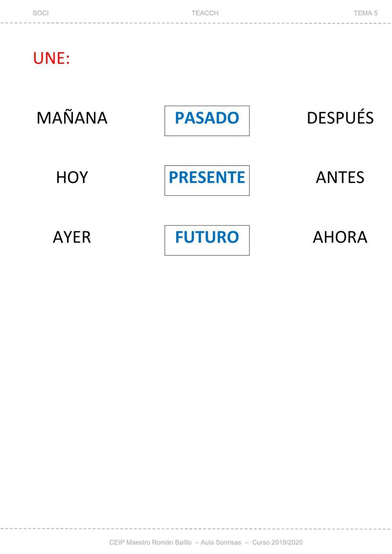Click the Curso 2019/2020 footer text

coord(278,543)
